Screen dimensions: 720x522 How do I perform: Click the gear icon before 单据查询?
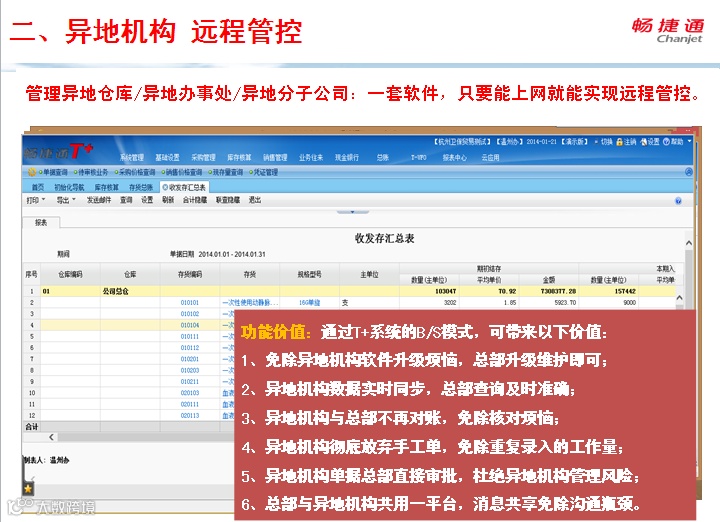(x=32, y=172)
